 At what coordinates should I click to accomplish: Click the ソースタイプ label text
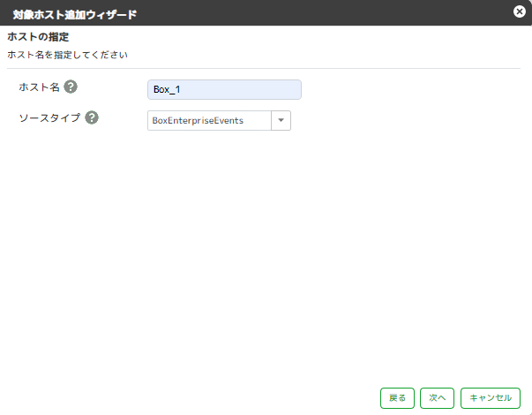[x=49, y=117]
